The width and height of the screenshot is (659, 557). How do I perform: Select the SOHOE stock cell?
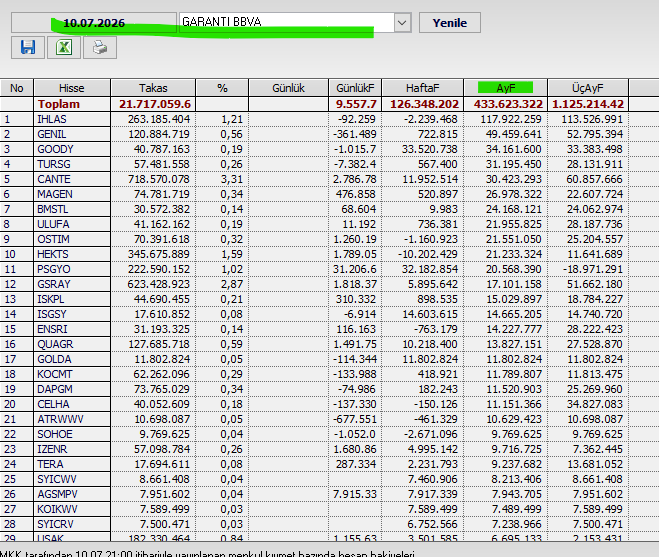[x=72, y=434]
